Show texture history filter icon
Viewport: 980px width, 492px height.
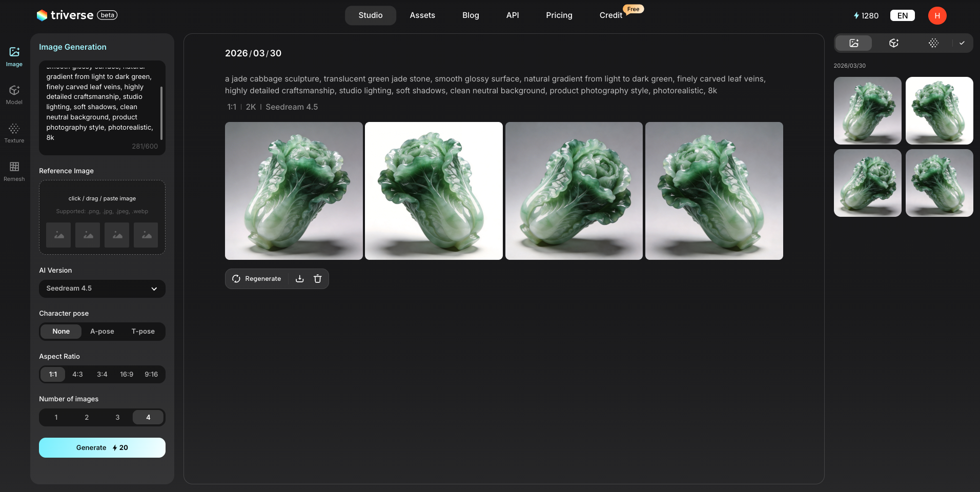tap(933, 43)
